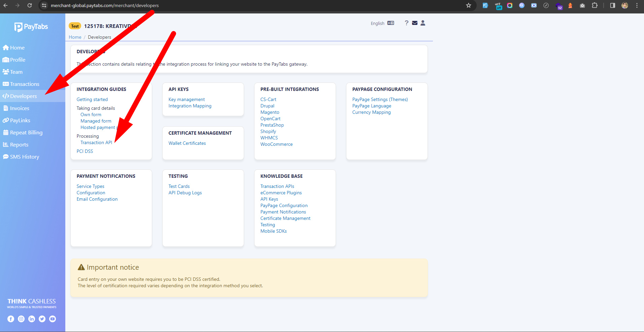The width and height of the screenshot is (644, 332).
Task: Open Magento integration
Action: click(270, 112)
